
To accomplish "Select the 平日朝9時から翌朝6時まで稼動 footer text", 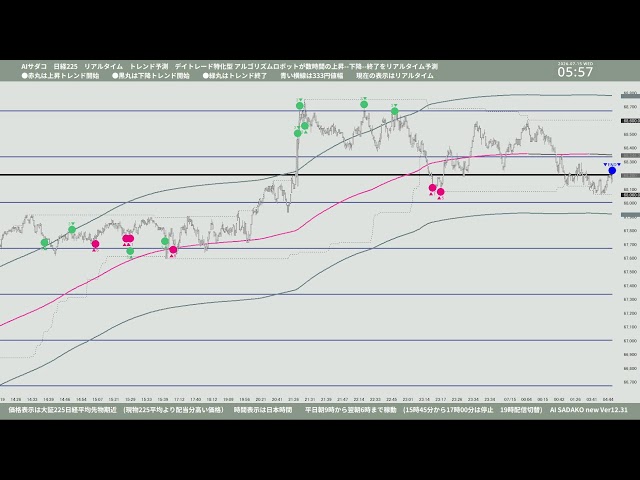I will [351, 409].
